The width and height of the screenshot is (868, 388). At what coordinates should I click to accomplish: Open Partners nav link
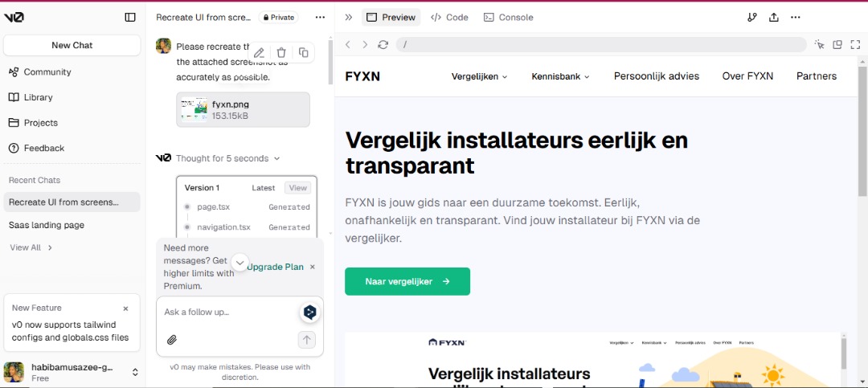tap(817, 76)
